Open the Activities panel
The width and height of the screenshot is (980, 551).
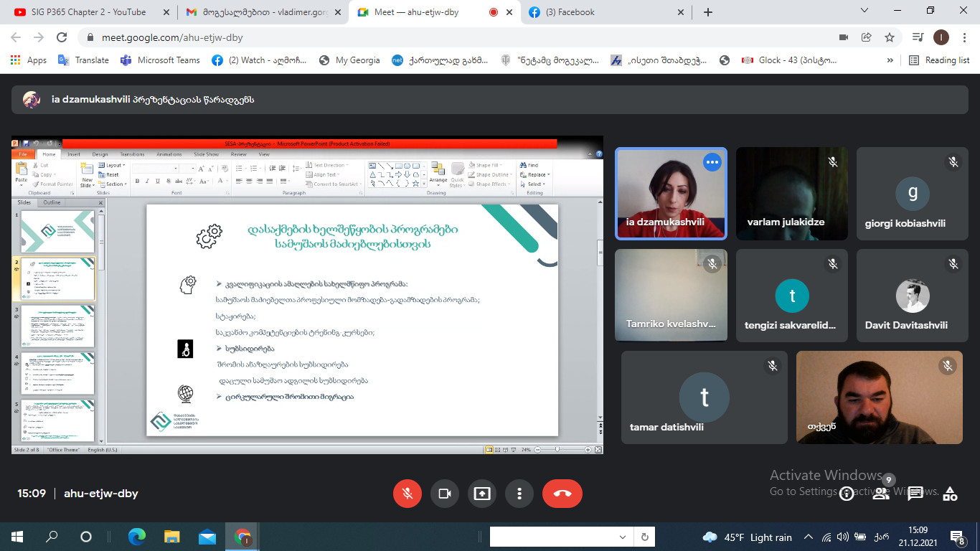coord(950,494)
